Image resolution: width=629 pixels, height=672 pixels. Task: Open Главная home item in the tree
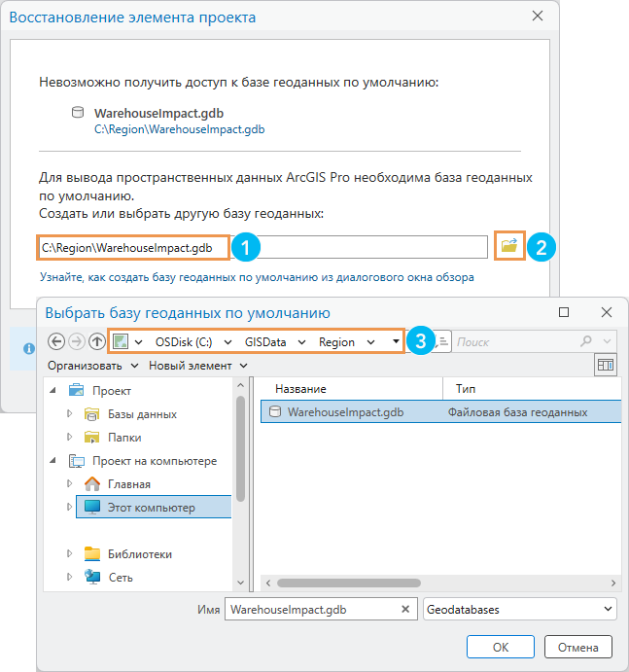(128, 483)
